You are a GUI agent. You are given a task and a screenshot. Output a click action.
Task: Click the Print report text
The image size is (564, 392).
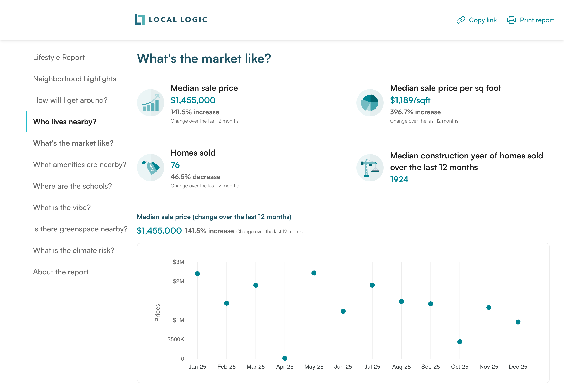[537, 20]
